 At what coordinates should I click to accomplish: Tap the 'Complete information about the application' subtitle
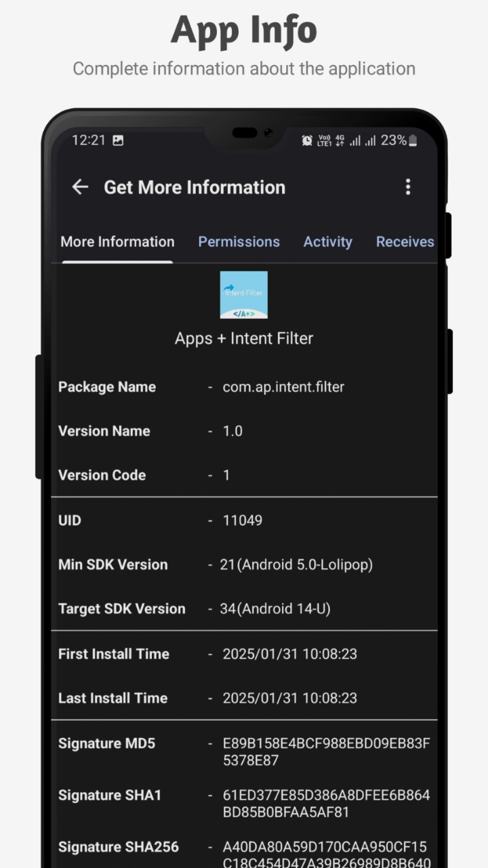[244, 68]
